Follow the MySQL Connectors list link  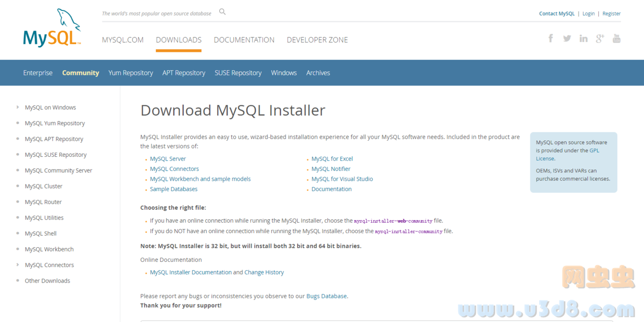pos(175,169)
